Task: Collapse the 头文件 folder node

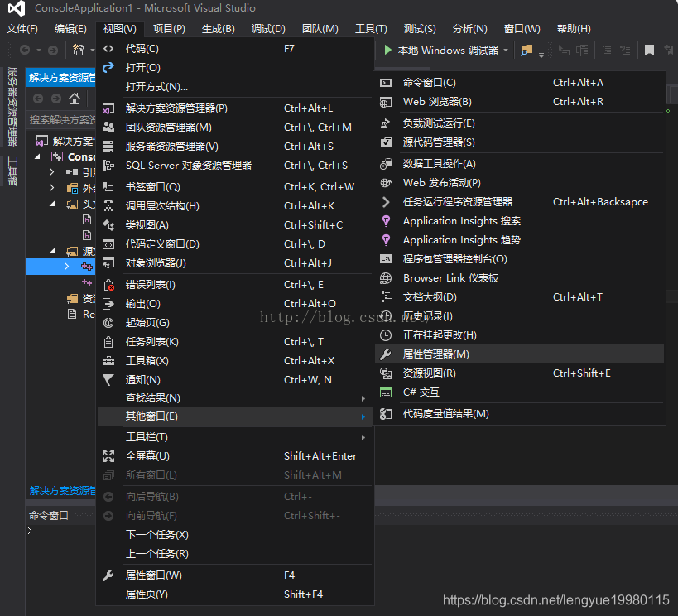Action: 52,204
